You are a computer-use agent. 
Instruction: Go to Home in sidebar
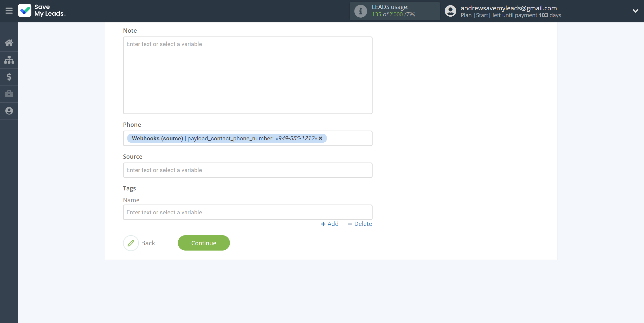pos(9,43)
